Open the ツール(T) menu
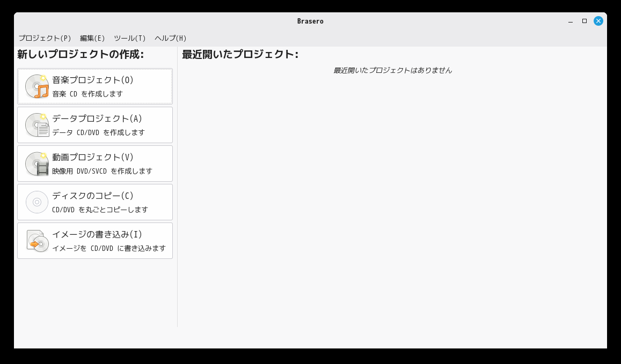The height and width of the screenshot is (364, 621). (130, 38)
